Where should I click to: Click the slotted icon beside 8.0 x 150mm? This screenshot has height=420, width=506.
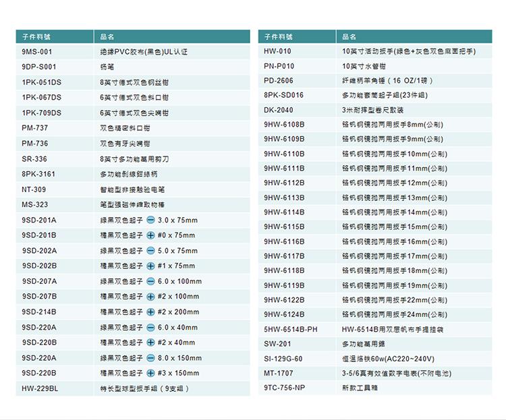(150, 358)
